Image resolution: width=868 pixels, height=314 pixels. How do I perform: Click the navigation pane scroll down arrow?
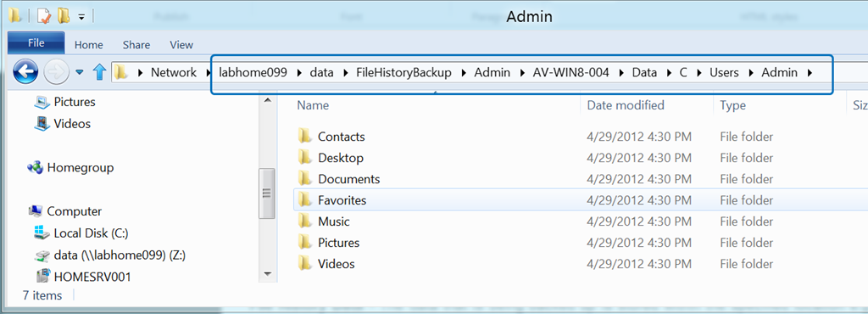pos(267,273)
